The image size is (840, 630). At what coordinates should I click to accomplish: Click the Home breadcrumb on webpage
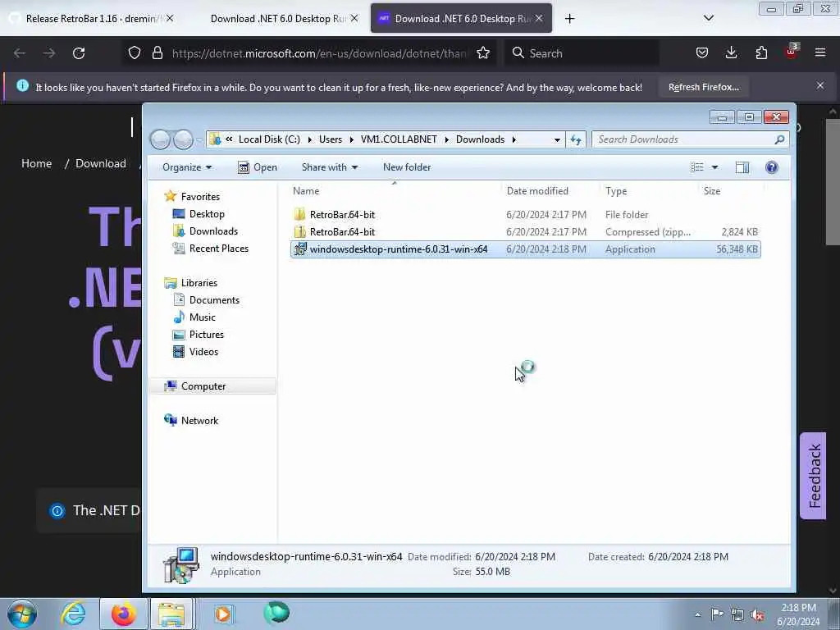click(x=36, y=163)
